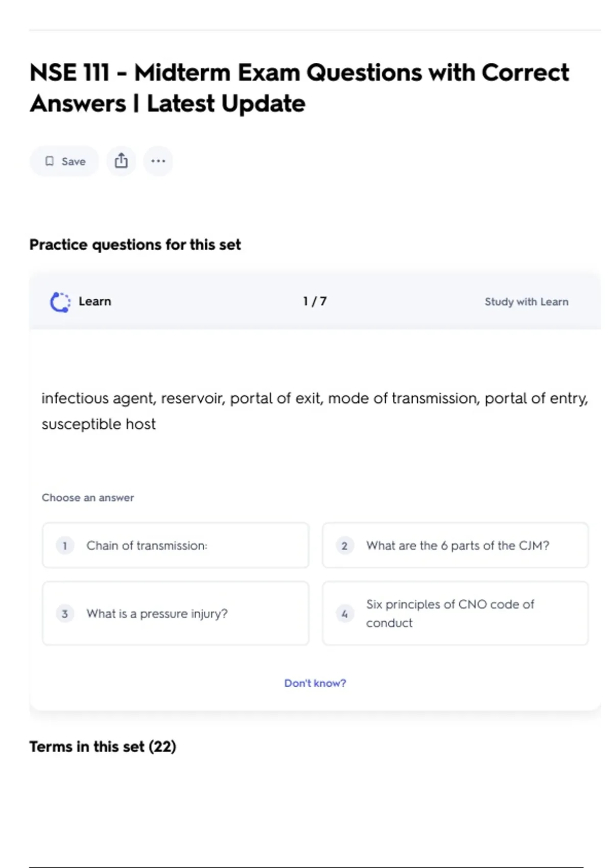Click the number 2 answer badge
Screen dimensions: 613x868
[x=344, y=546]
